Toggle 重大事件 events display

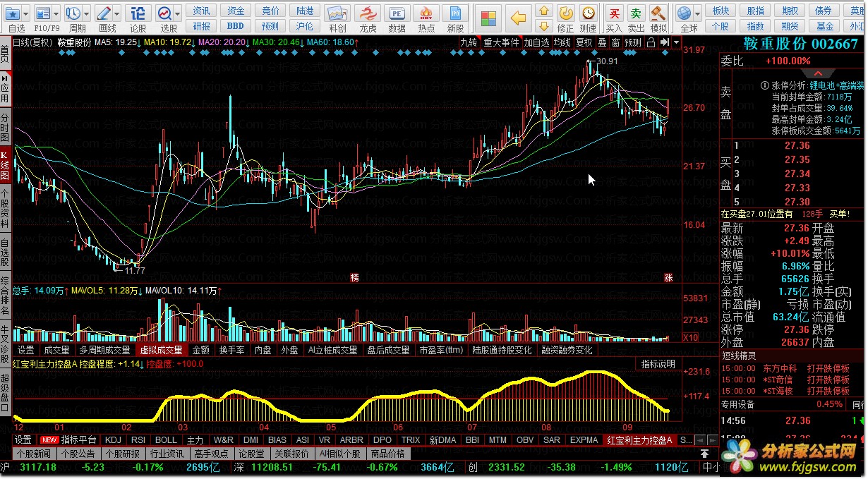[x=501, y=42]
